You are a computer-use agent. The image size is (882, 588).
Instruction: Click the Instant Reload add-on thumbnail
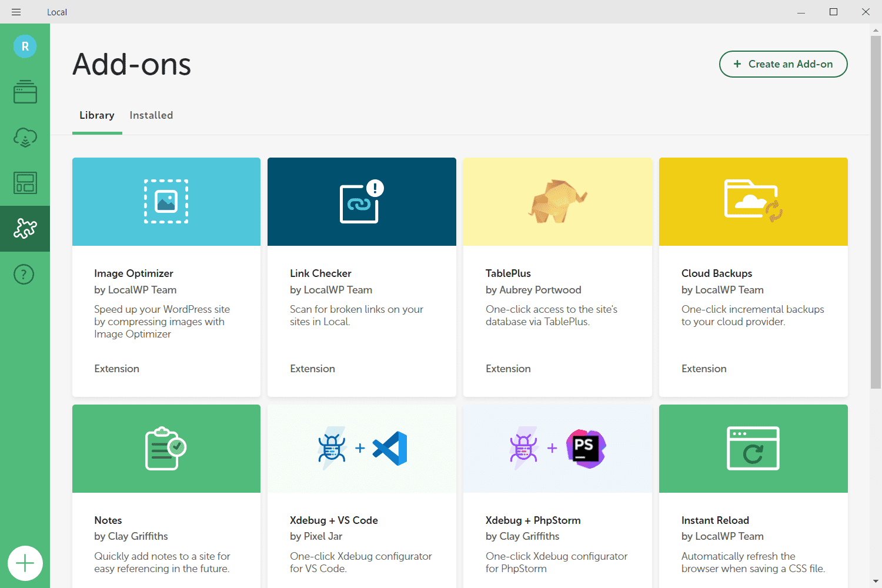pos(753,449)
